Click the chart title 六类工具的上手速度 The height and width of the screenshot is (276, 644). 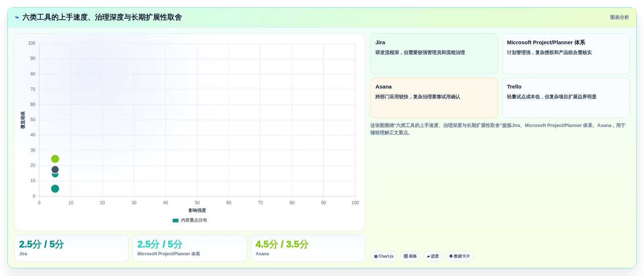tap(55, 17)
